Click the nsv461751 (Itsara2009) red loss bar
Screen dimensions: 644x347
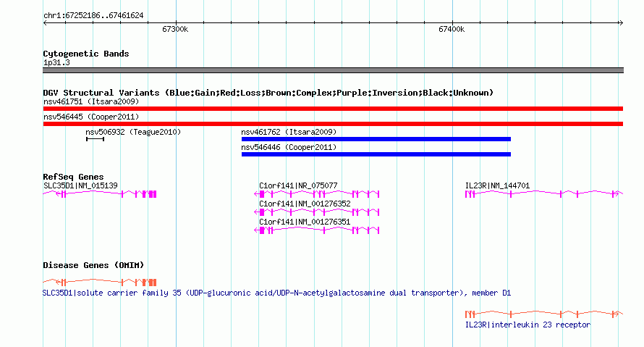[x=333, y=109]
